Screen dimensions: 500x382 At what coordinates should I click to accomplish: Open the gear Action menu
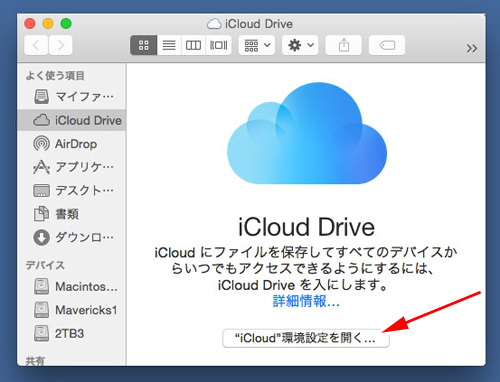tap(300, 45)
